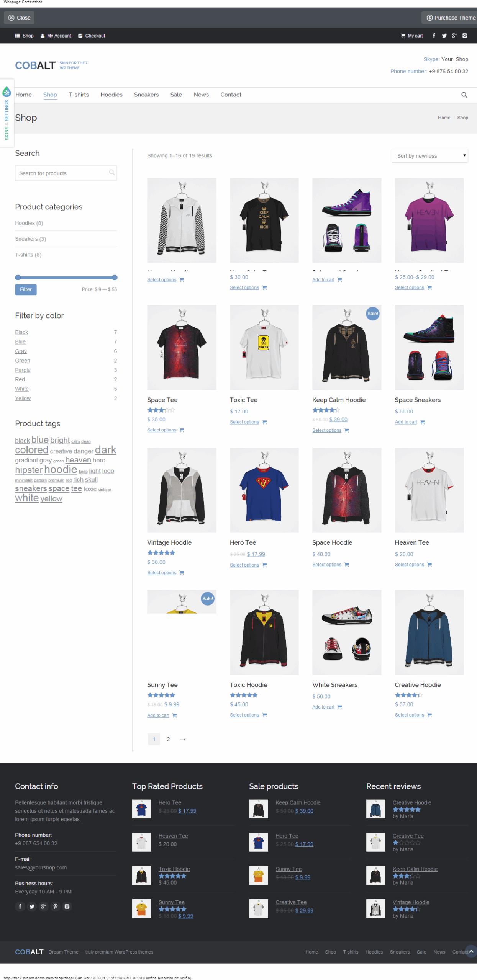Click the Filter price button
The height and width of the screenshot is (980, 477).
coord(26,289)
